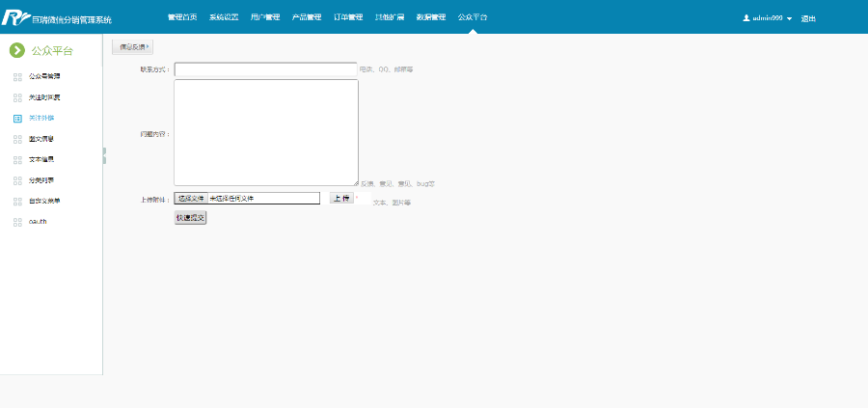Submit the form with 快速提交
Screen dimensions: 868x408
click(x=190, y=218)
